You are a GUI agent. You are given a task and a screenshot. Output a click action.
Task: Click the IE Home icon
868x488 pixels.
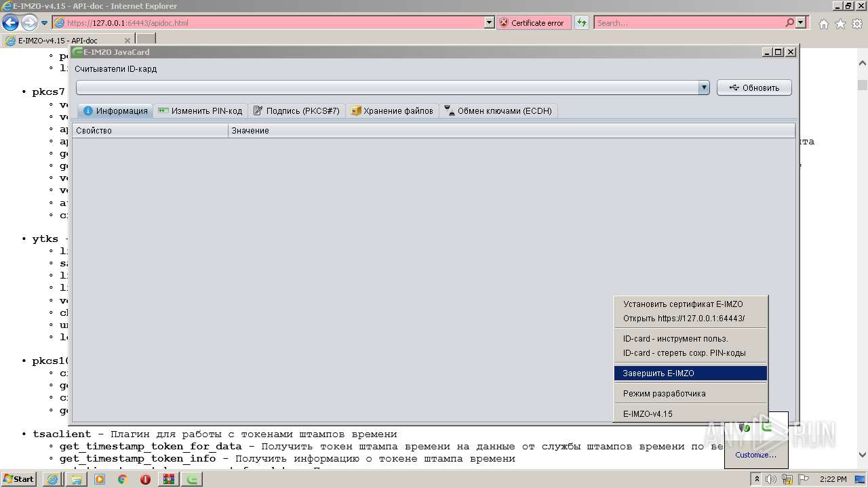[823, 24]
